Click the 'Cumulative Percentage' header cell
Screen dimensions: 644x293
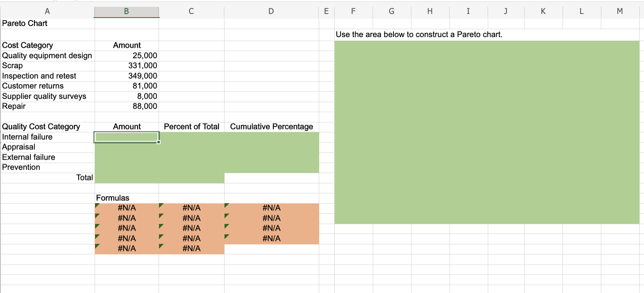(271, 127)
